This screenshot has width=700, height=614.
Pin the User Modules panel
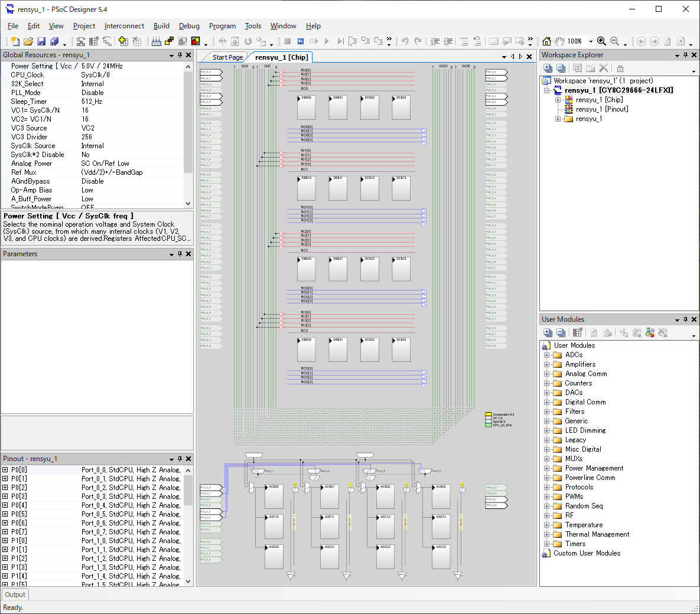point(686,319)
